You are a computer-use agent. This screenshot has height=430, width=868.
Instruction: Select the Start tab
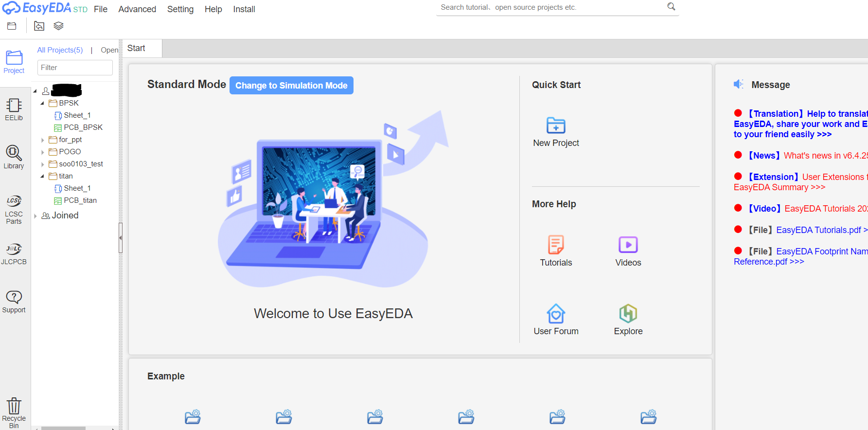tap(142, 48)
